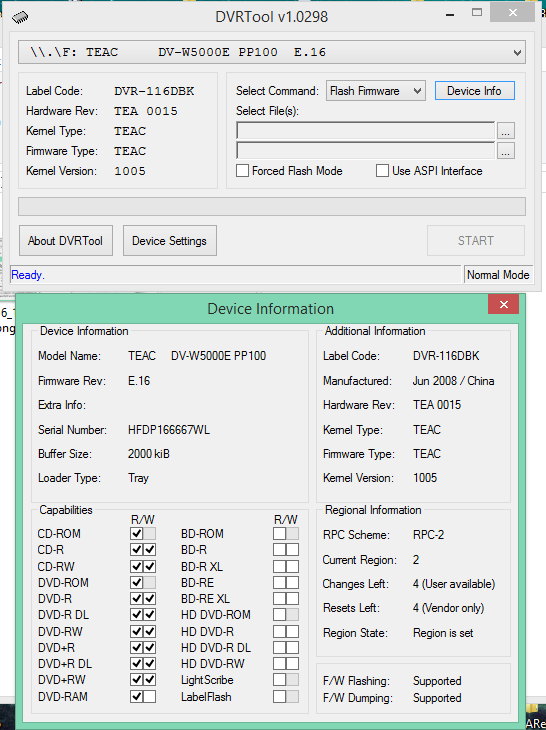Enable Forced Flash Mode checkbox
This screenshot has width=546, height=730.
(242, 171)
